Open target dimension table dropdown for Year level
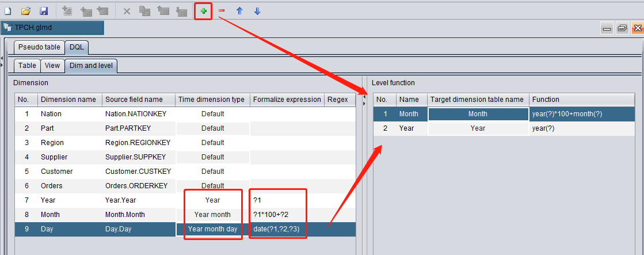Screen dimensions: 644x255 coord(478,128)
